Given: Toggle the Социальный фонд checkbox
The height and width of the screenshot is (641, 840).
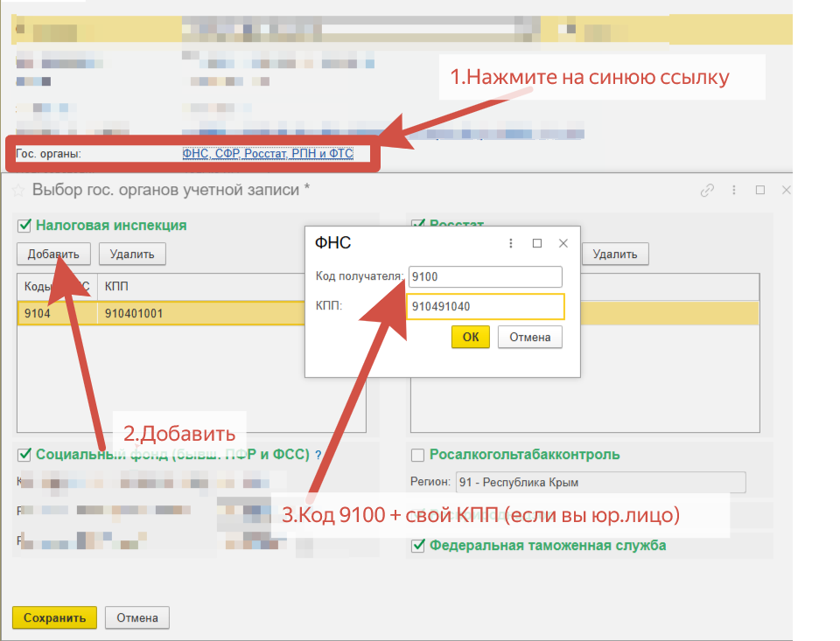Looking at the screenshot, I should point(24,455).
